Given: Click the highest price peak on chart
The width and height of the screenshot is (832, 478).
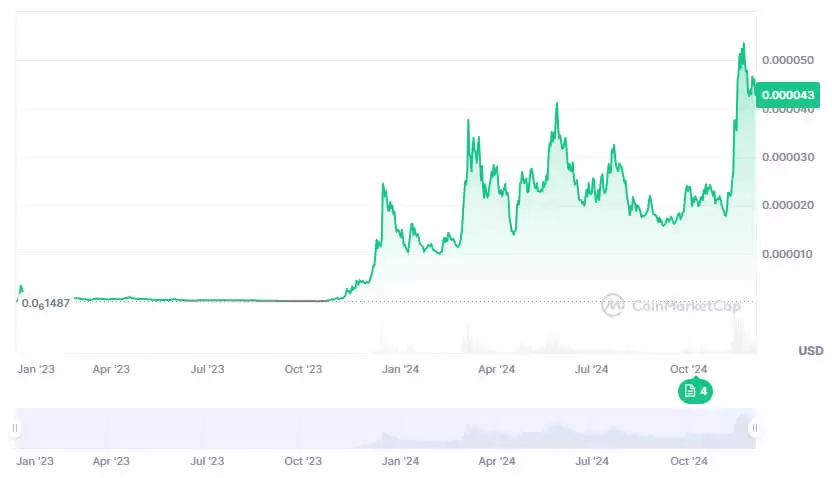Looking at the screenshot, I should point(743,44).
